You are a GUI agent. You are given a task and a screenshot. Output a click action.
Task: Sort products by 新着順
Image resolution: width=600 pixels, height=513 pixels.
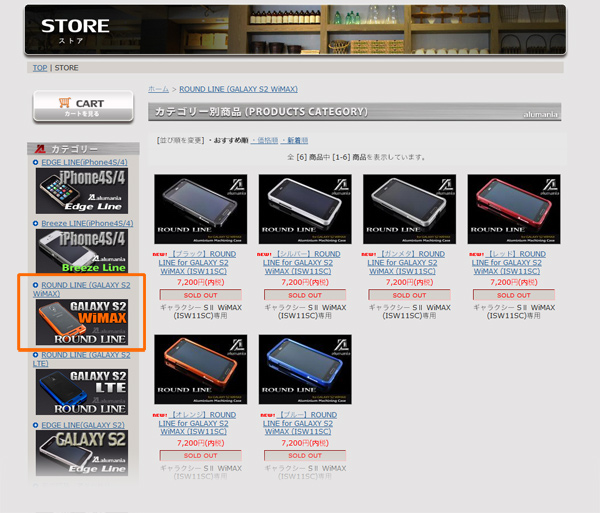[x=296, y=140]
